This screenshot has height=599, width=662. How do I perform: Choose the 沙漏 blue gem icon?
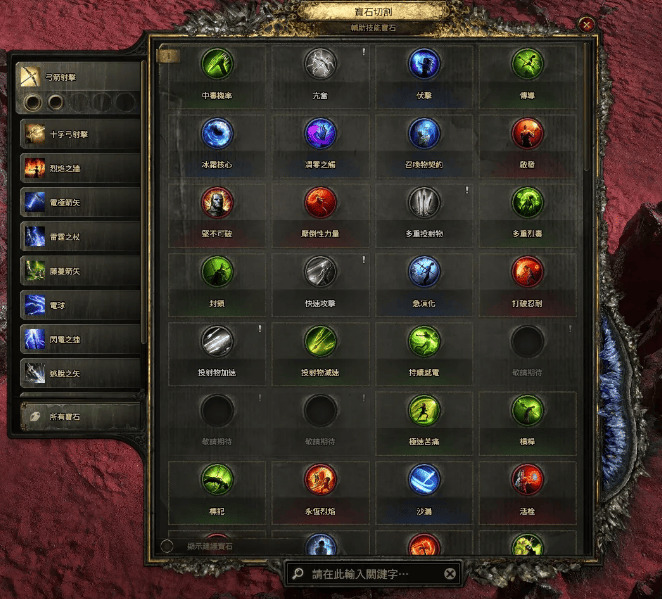(424, 480)
